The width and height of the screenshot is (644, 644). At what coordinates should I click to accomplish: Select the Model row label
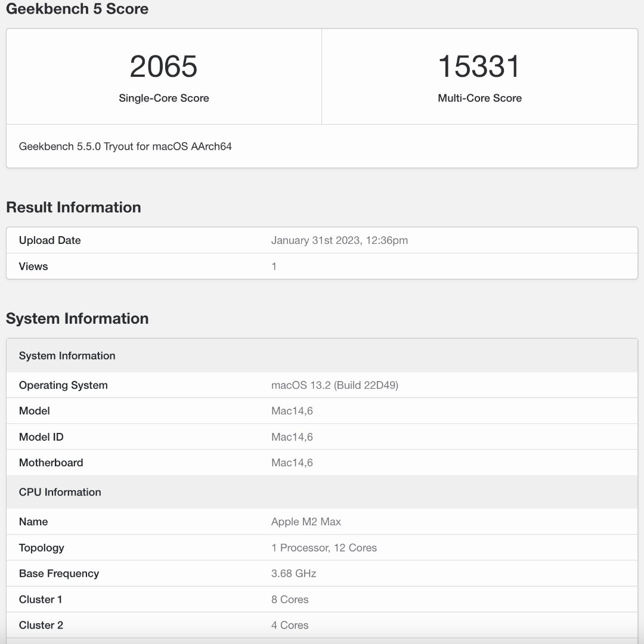coord(35,411)
